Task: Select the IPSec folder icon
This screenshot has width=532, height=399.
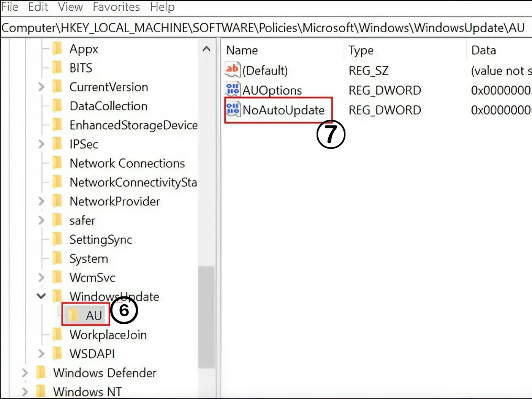Action: 57,144
